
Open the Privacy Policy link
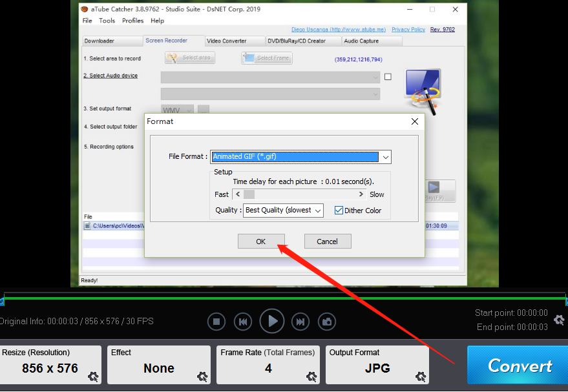(408, 29)
